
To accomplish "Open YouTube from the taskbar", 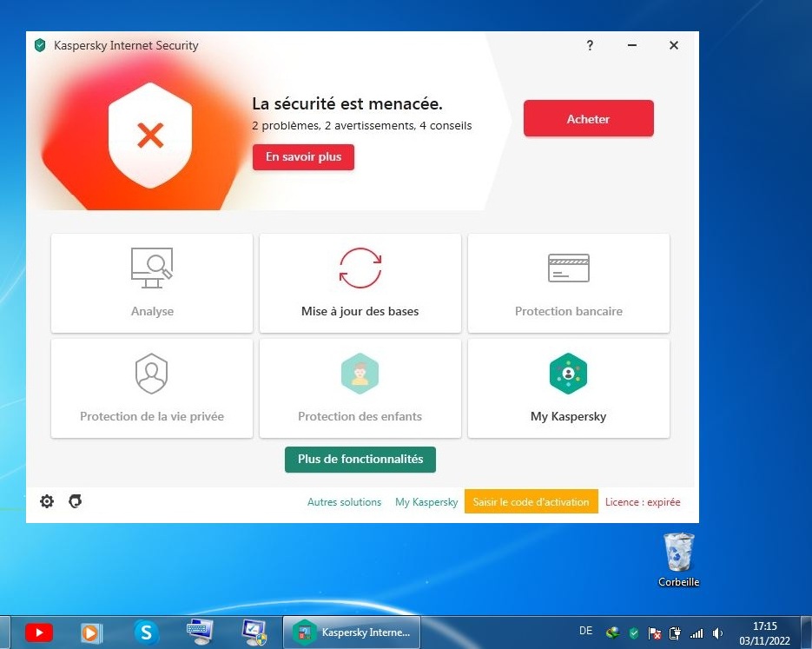I will point(39,632).
